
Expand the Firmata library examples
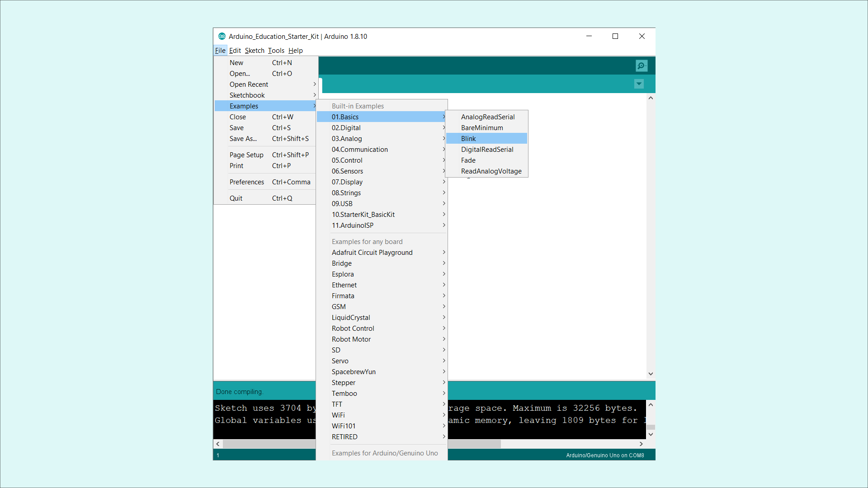coord(382,296)
